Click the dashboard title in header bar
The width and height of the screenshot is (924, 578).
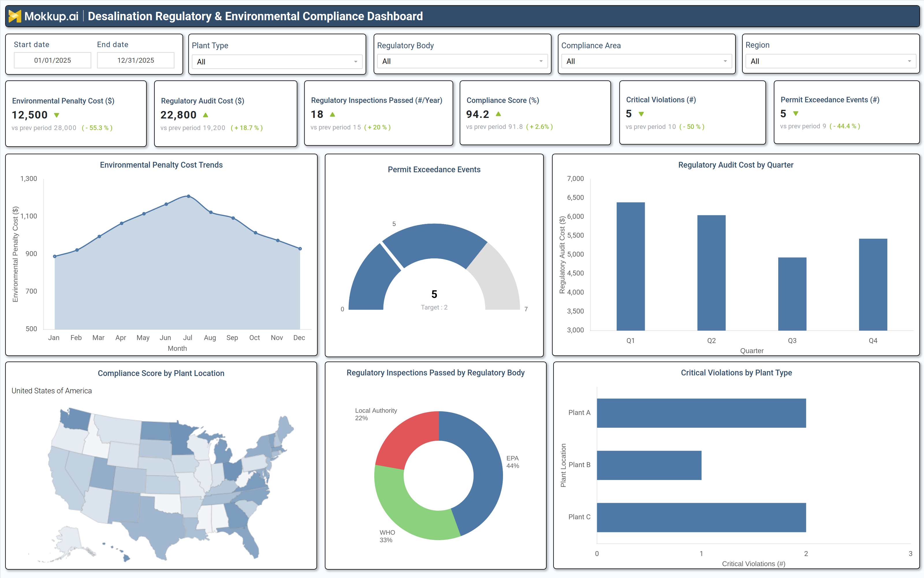255,16
